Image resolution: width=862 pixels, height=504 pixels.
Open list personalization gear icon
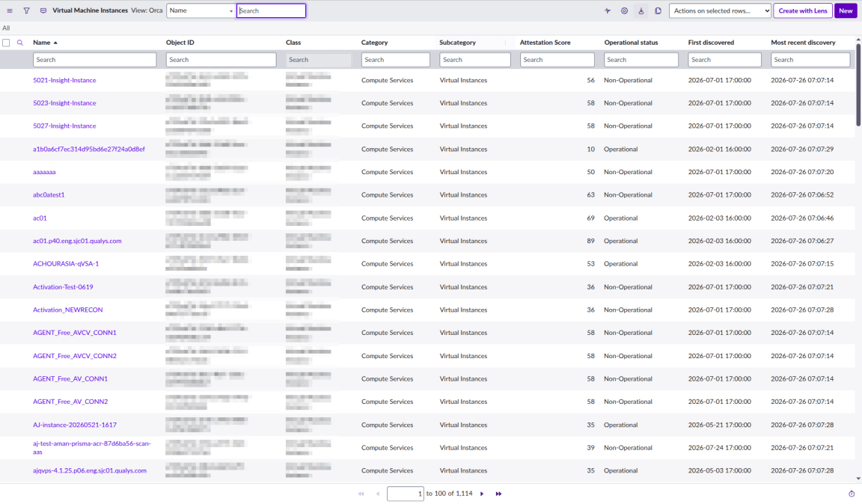tap(625, 10)
